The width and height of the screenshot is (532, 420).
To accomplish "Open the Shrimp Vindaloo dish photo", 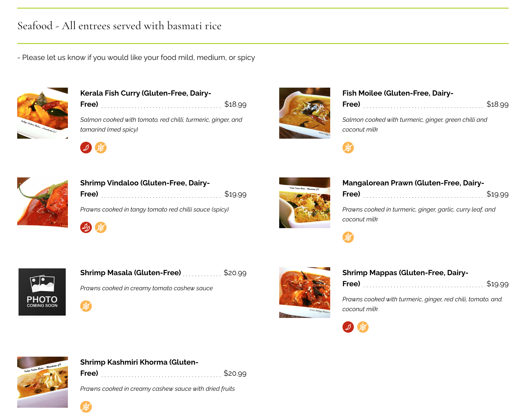I will (x=42, y=203).
